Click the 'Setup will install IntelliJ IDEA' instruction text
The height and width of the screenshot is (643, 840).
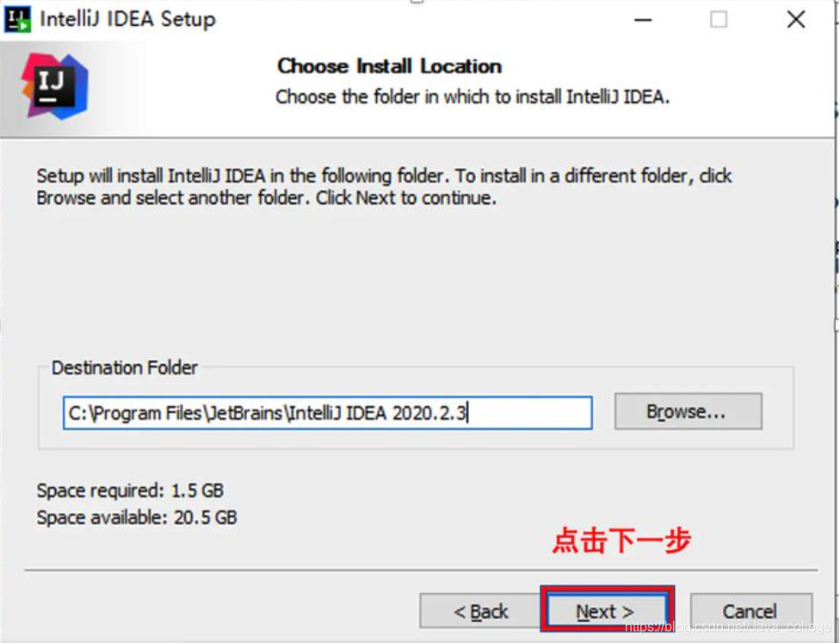tap(384, 187)
